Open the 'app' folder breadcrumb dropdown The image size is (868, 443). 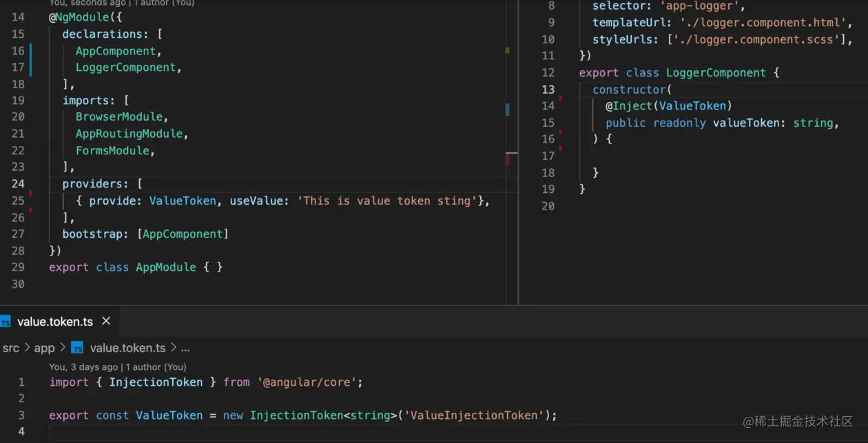pyautogui.click(x=44, y=348)
